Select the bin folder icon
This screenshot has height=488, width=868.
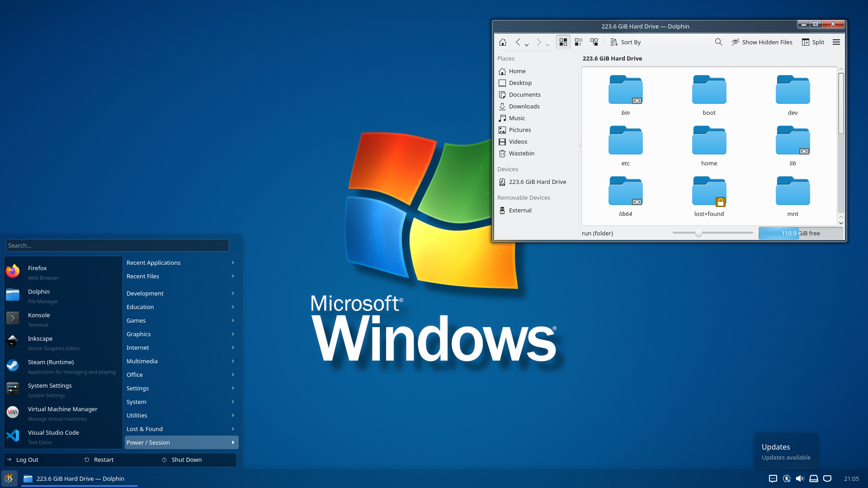click(626, 89)
